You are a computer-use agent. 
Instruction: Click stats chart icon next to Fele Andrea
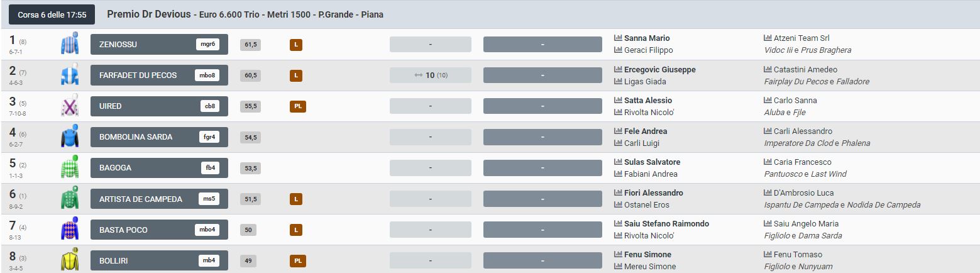pos(618,131)
